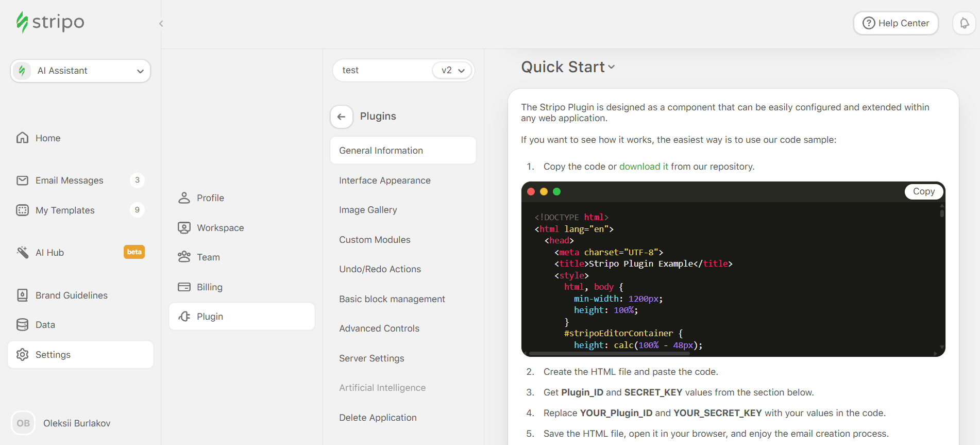Open the Server Settings tab

point(403,358)
